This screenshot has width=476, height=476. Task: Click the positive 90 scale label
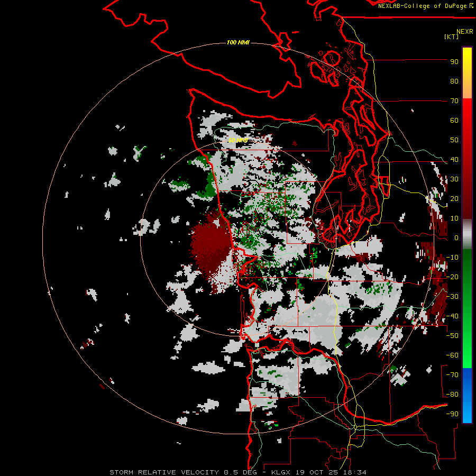pyautogui.click(x=454, y=62)
